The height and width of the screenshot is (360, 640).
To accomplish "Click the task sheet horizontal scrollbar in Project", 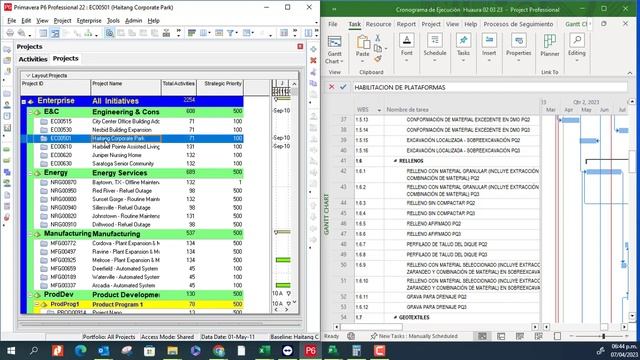I will click(x=371, y=327).
